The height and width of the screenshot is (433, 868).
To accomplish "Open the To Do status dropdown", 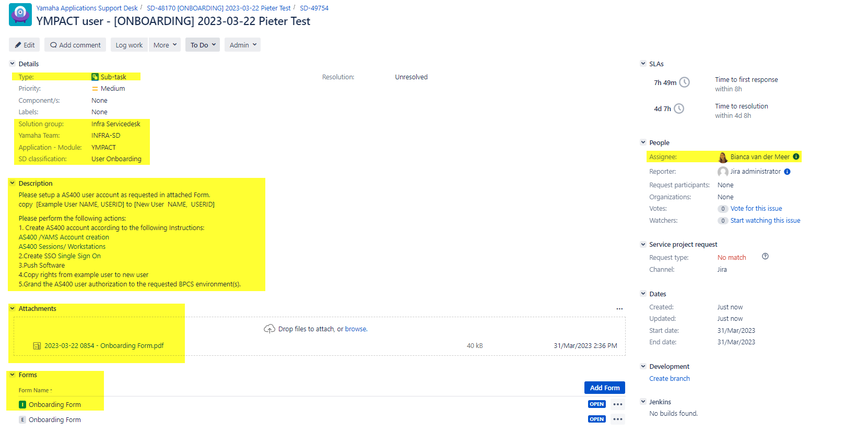I will [203, 45].
